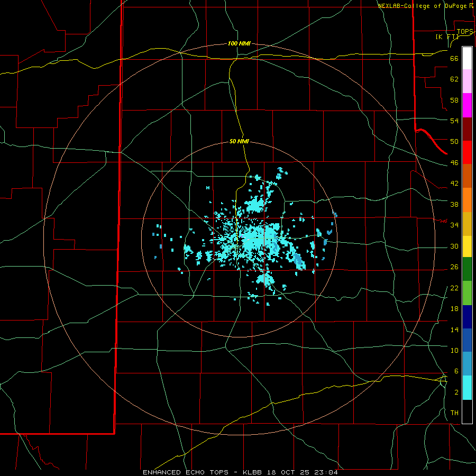Click the '22' legend value

tap(454, 288)
